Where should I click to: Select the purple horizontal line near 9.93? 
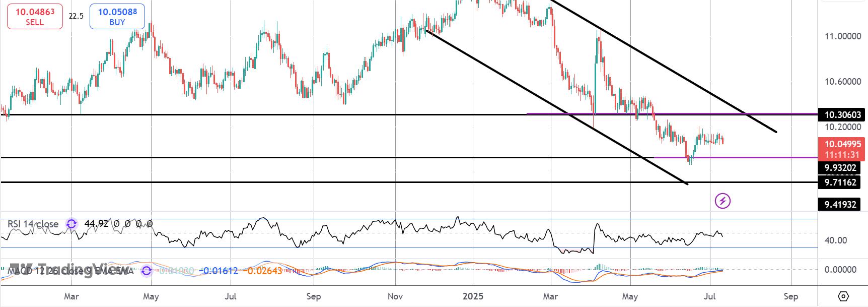coord(735,157)
